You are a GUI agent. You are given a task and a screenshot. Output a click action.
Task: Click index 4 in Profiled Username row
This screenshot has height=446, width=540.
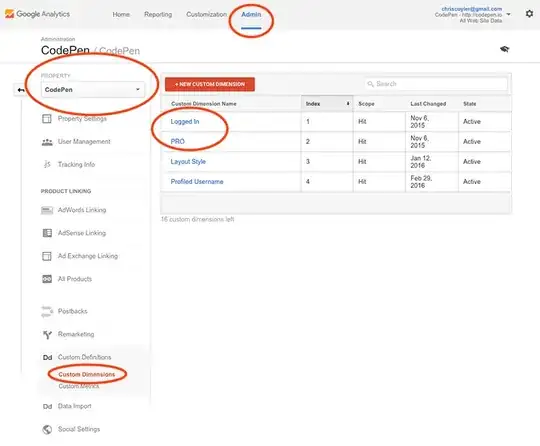(x=308, y=181)
